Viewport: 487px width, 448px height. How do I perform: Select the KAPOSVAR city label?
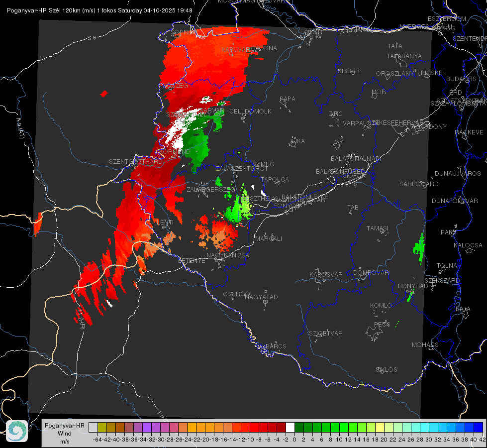[x=326, y=274]
